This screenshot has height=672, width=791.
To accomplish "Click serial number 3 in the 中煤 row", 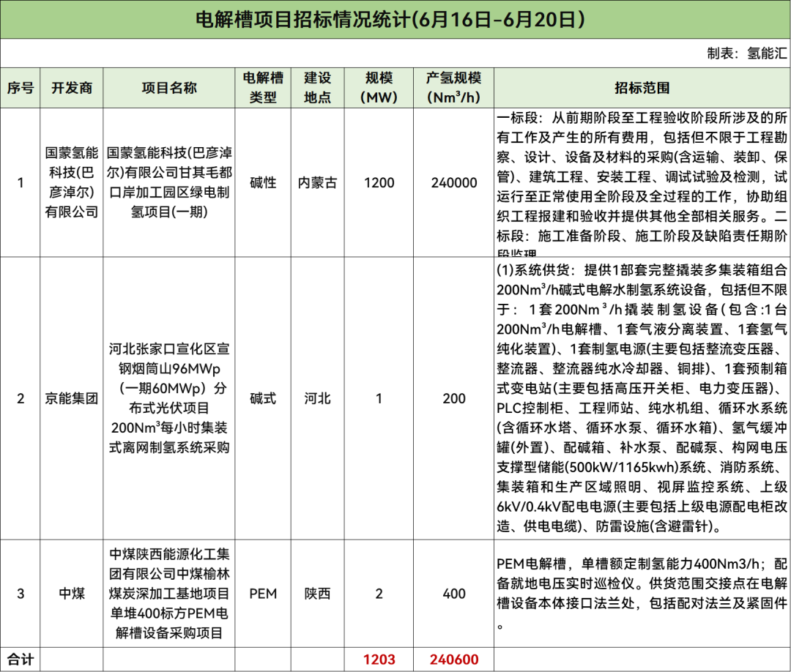I will click(x=21, y=594).
